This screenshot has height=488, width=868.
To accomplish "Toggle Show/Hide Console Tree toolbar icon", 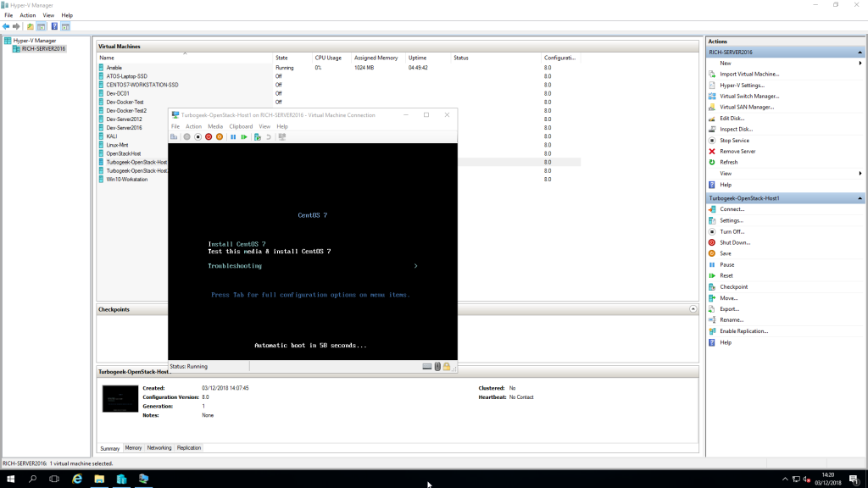I will point(41,26).
